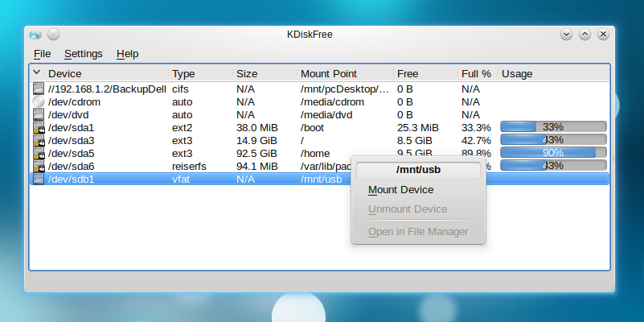The width and height of the screenshot is (644, 322).
Task: Click the round pin button in title bar
Action: [53, 35]
